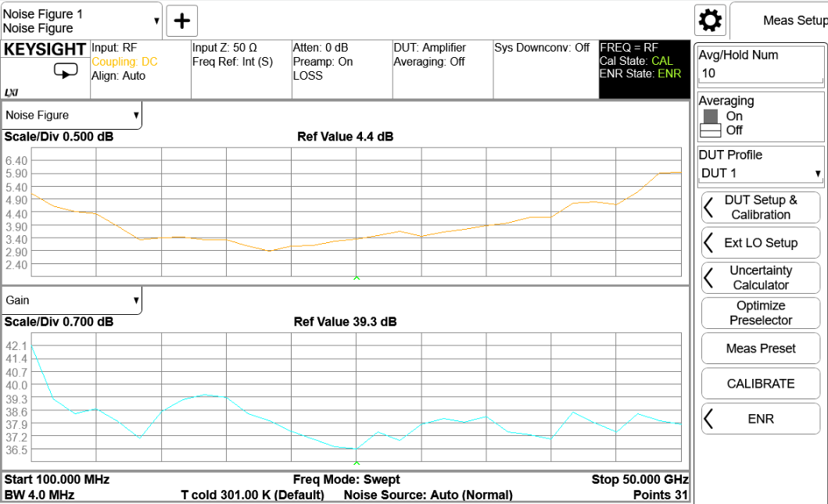Screen dimensions: 828x504
Task: Click the CALIBRATE button
Action: coord(761,384)
